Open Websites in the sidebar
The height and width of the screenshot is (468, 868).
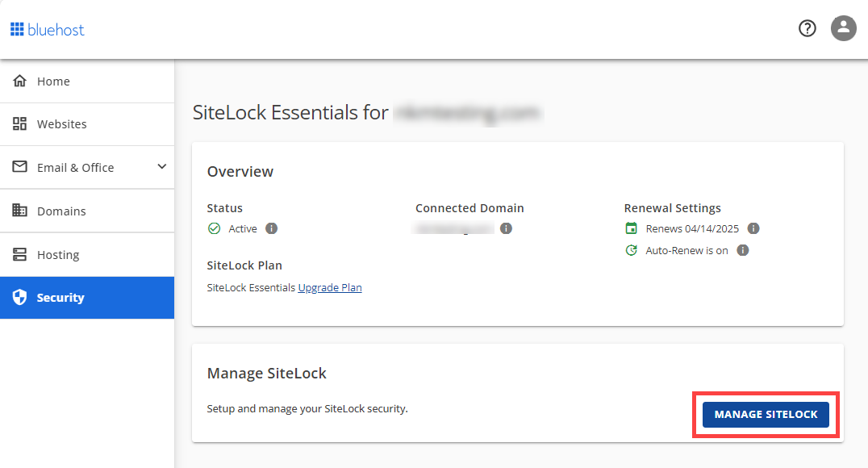[87, 124]
